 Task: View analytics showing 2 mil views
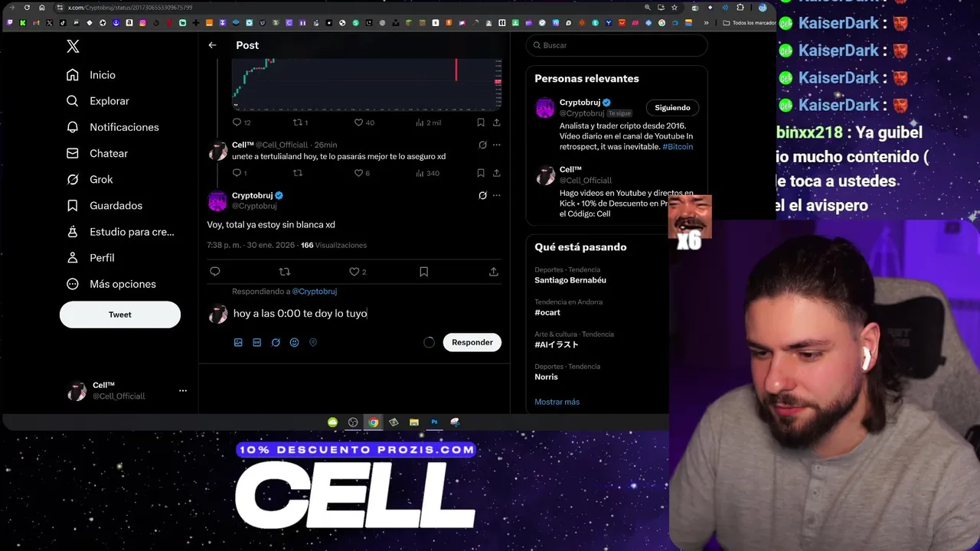point(428,122)
